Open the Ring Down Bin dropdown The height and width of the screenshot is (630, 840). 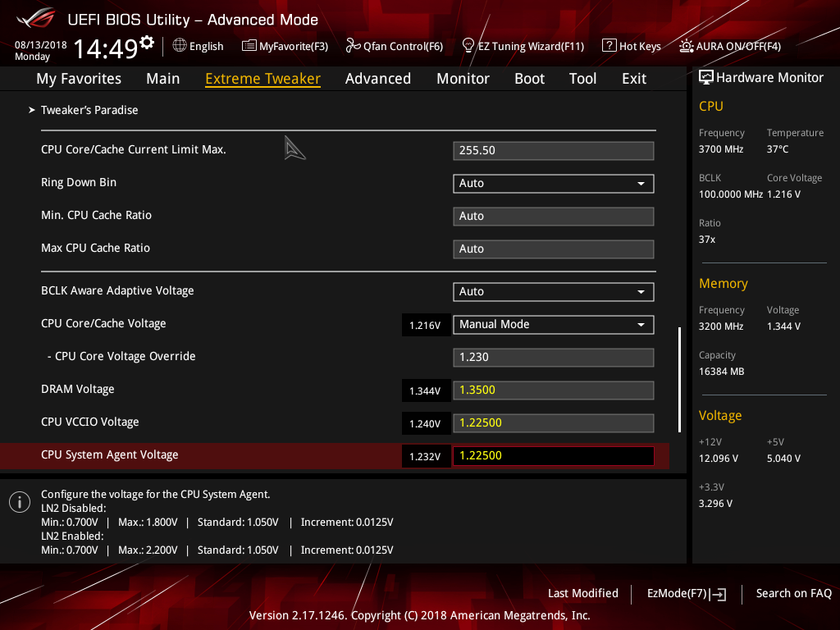pos(554,183)
